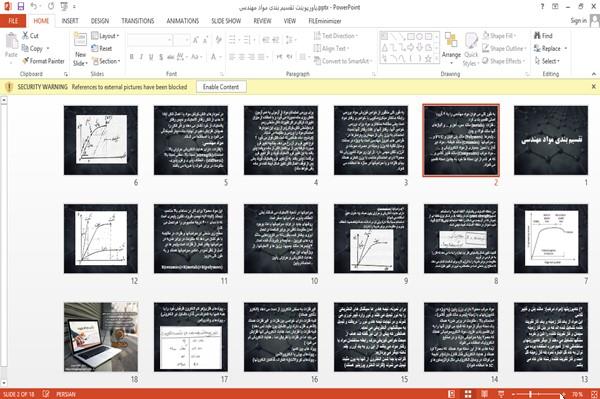
Task: Switch to the VIEW tab
Action: (290, 21)
